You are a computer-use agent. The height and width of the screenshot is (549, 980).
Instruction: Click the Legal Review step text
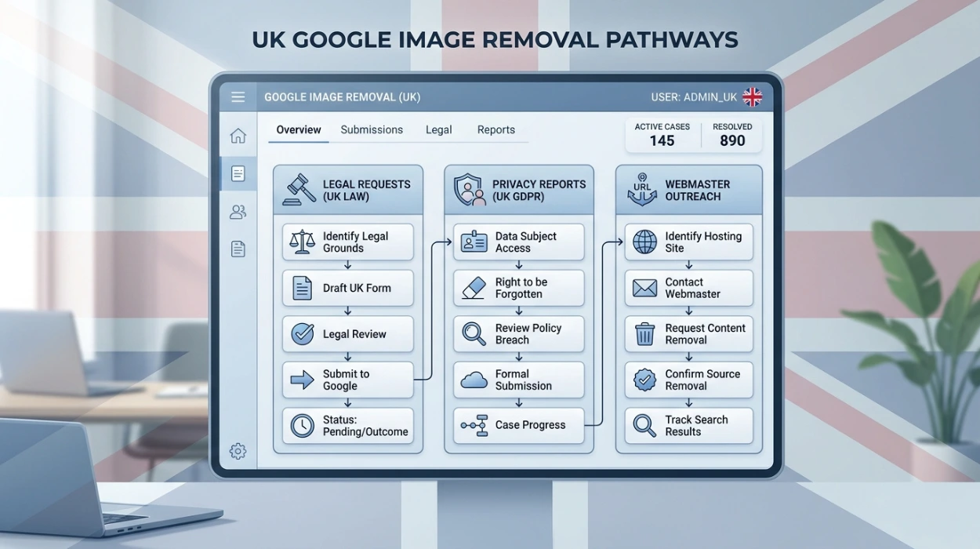pyautogui.click(x=354, y=334)
